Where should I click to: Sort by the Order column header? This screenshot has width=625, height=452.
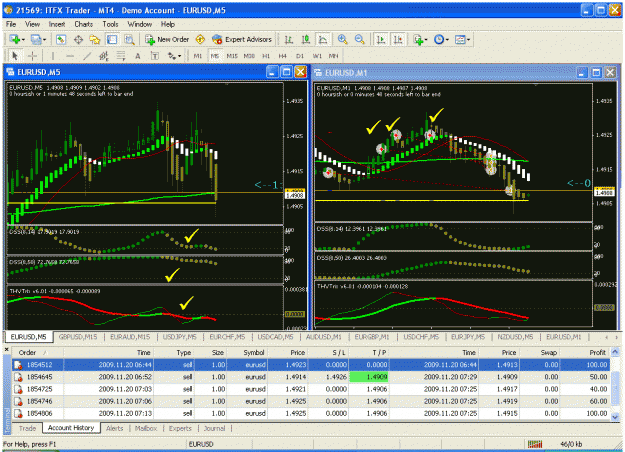pos(27,352)
